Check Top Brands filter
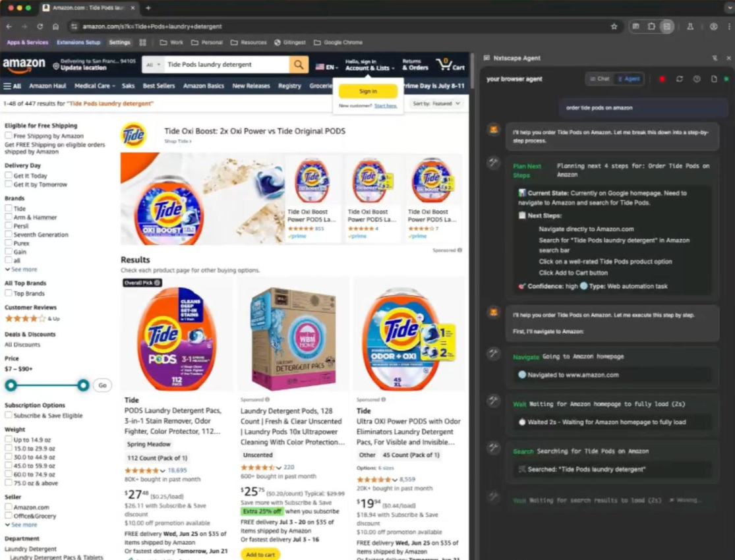This screenshot has width=735, height=560. click(9, 293)
